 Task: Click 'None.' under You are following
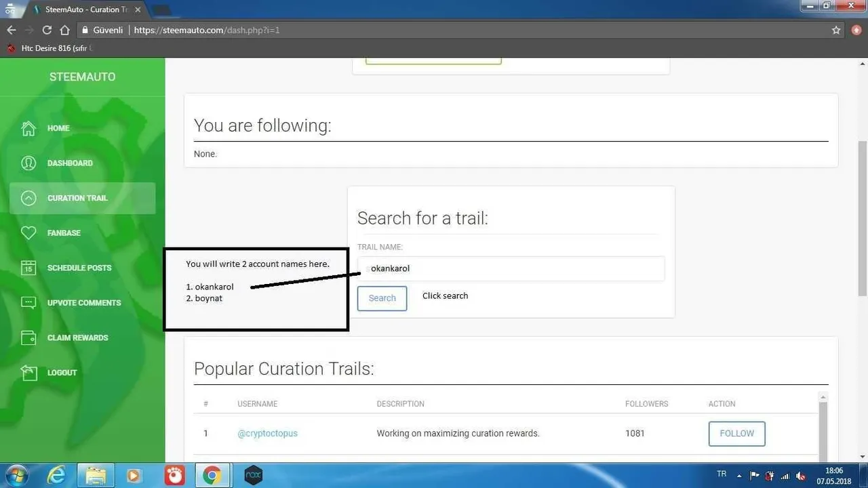coord(205,154)
